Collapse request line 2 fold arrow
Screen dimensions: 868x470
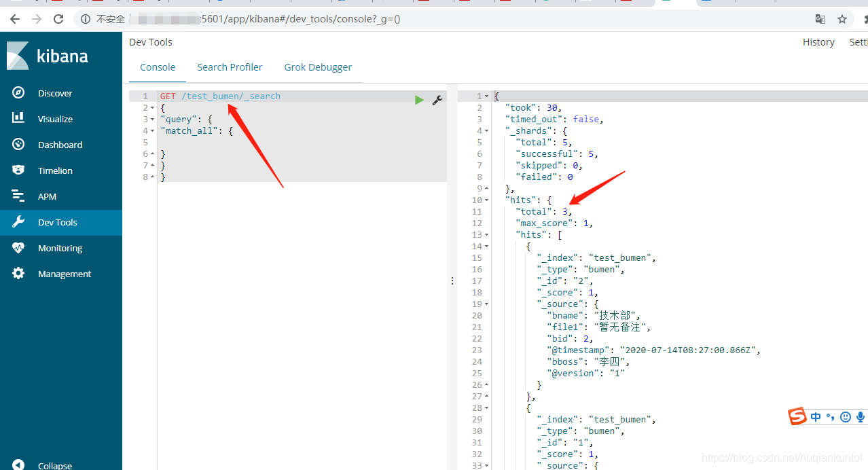pyautogui.click(x=153, y=108)
